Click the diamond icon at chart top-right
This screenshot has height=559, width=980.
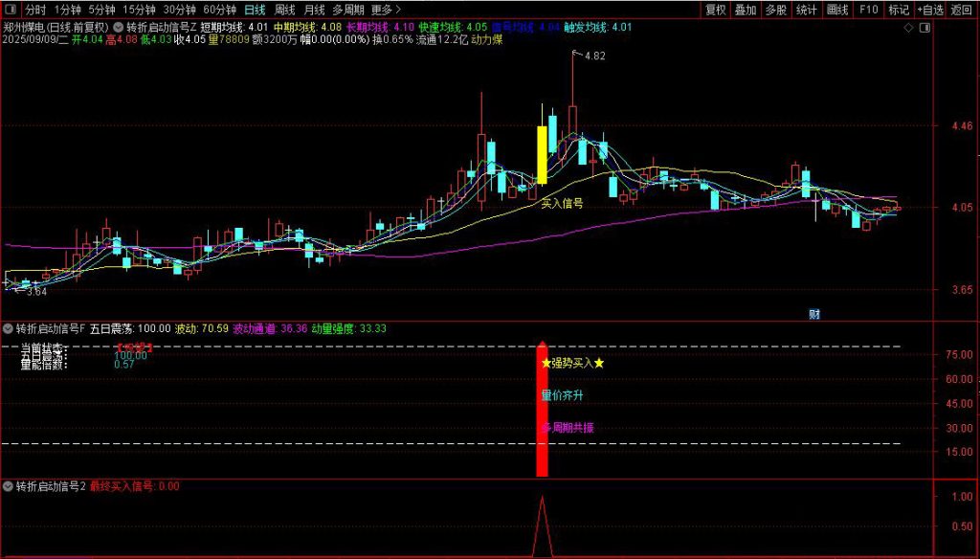coord(908,28)
